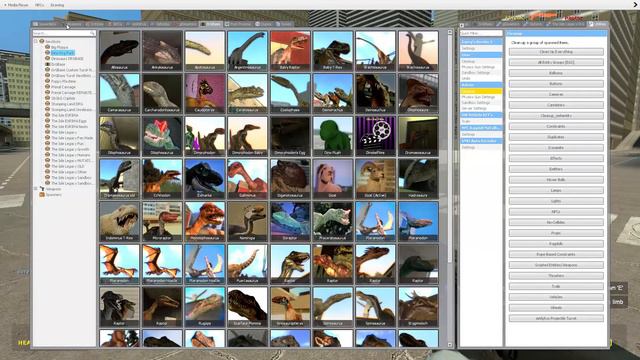Spawn the Deinonychus pack
Viewport: 640px width, 360px height.
(x=333, y=93)
